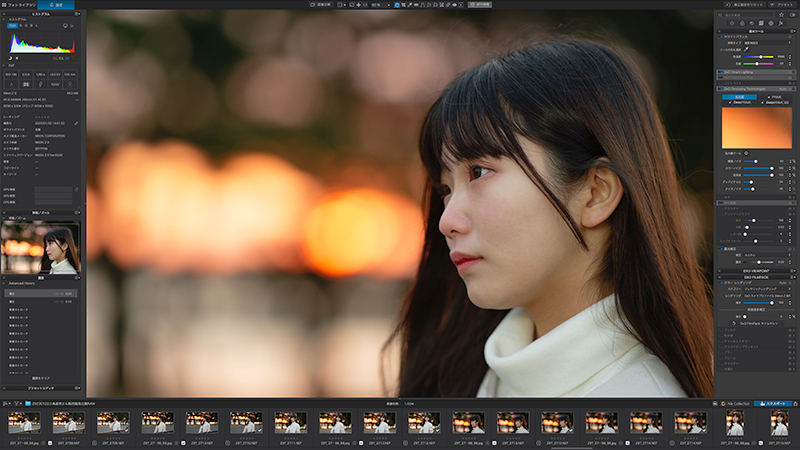Toggle the shadow clipping moon icon
800x450 pixels.
[x=10, y=58]
